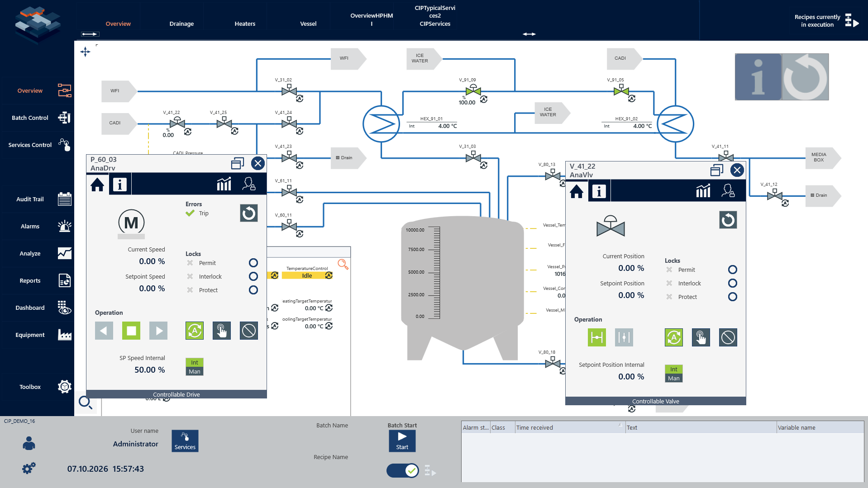Sort alarms by the Time received column
The height and width of the screenshot is (488, 868).
point(569,427)
